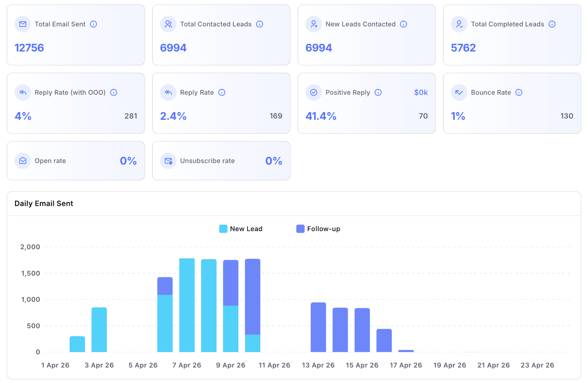Image resolution: width=588 pixels, height=383 pixels.
Task: Click the Bounce Rate arrow icon
Action: point(459,92)
